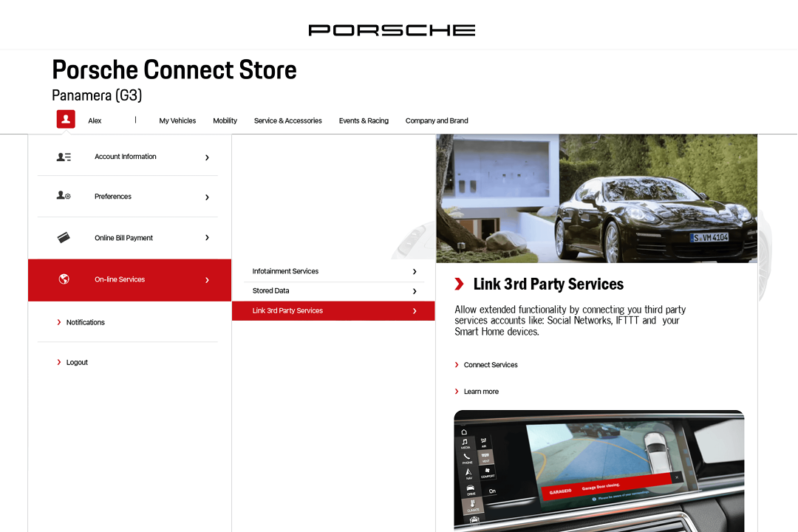Click the On-line Services globe icon
The image size is (798, 532).
[64, 279]
